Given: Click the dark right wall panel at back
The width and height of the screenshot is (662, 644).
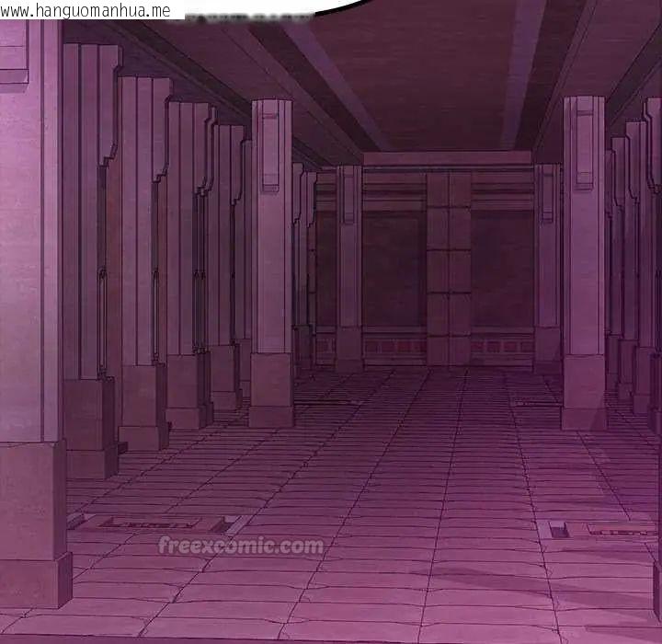Looking at the screenshot, I should 502,270.
